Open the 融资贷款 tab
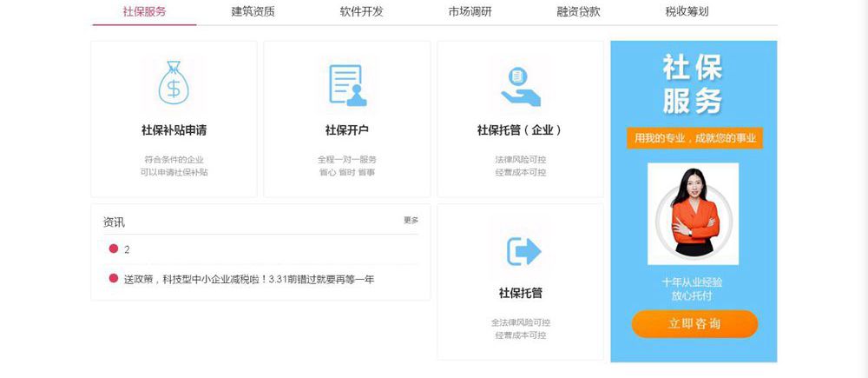 tap(578, 12)
